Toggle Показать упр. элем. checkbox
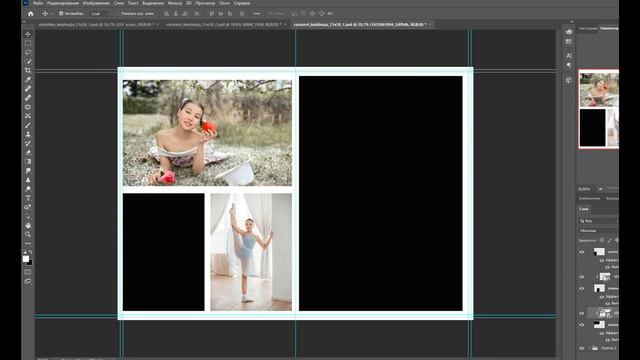This screenshot has height=360, width=640. coord(118,13)
